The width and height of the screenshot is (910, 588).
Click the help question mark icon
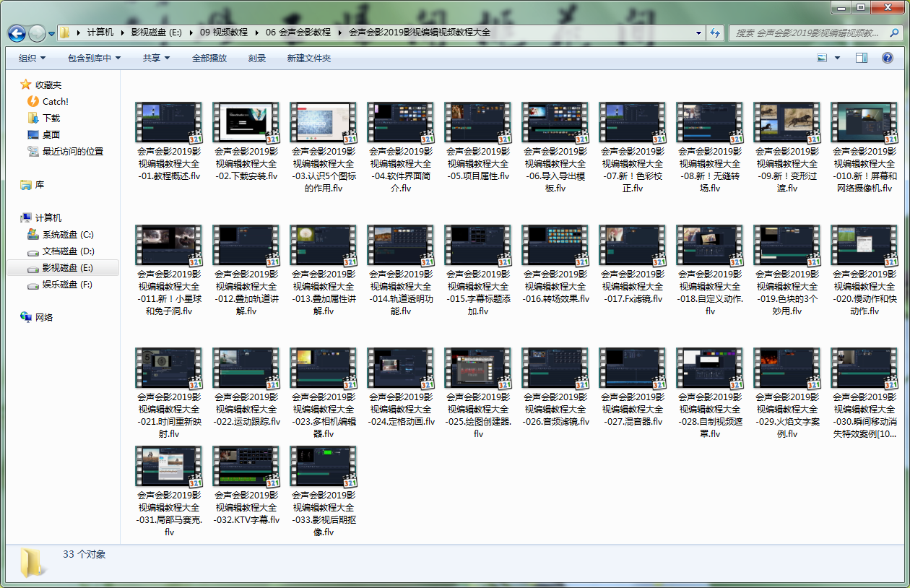[x=888, y=58]
